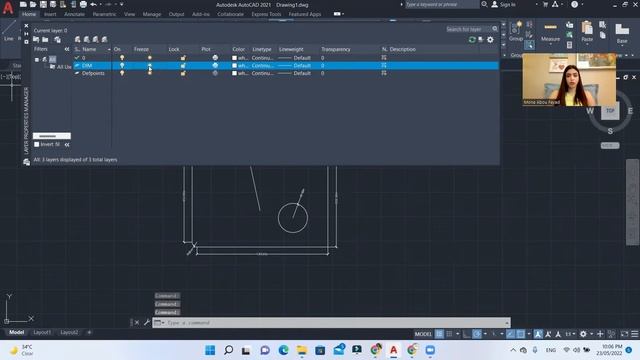Click the Plot printer icon in quick access toolbar
Image resolution: width=640 pixels, height=360 pixels.
(83, 4)
